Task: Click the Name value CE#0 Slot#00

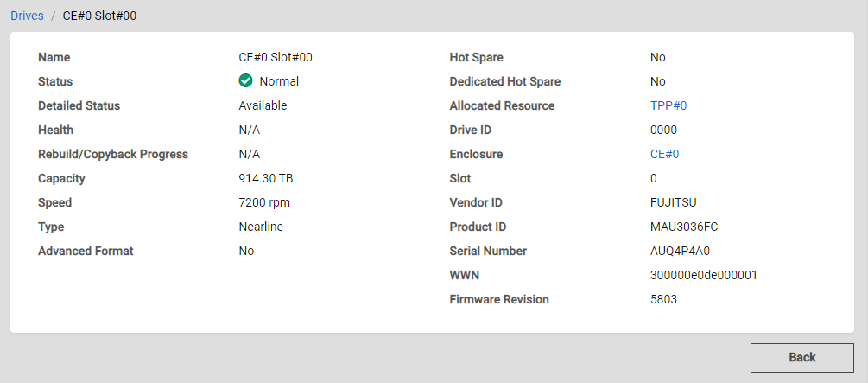Action: (x=275, y=57)
